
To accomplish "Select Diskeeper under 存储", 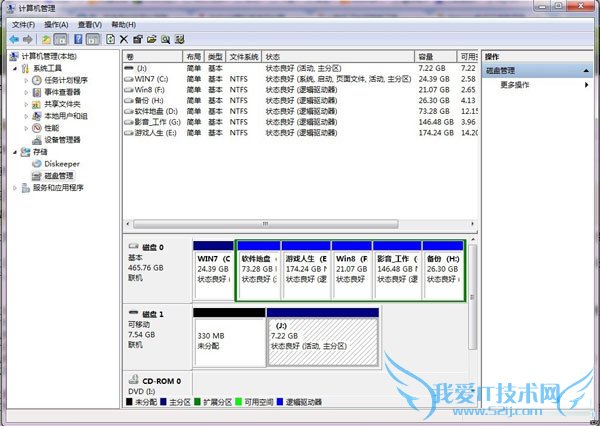I will click(x=62, y=164).
